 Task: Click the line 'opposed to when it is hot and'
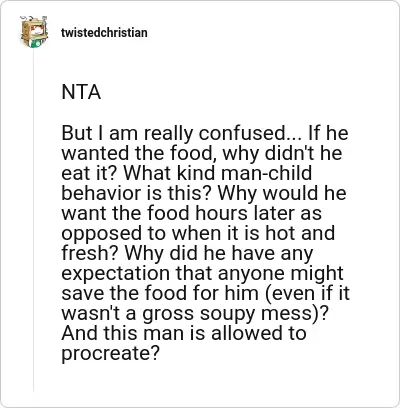click(x=198, y=233)
